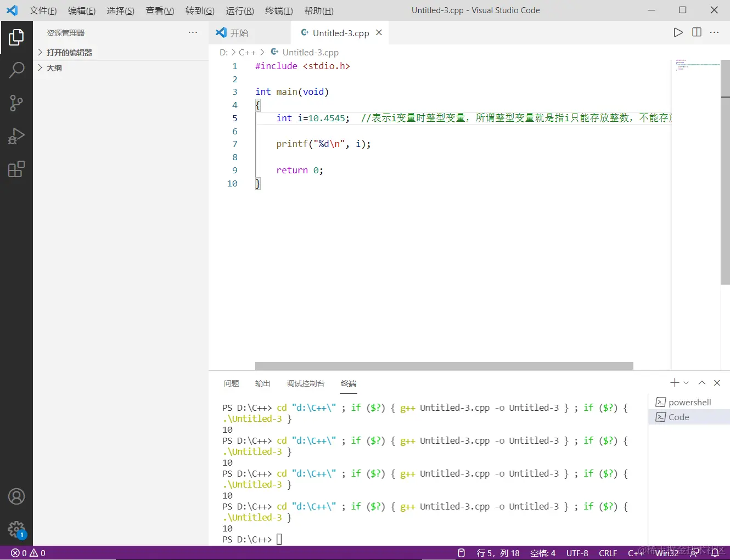Expand the 打开的编辑器 section

pos(121,52)
